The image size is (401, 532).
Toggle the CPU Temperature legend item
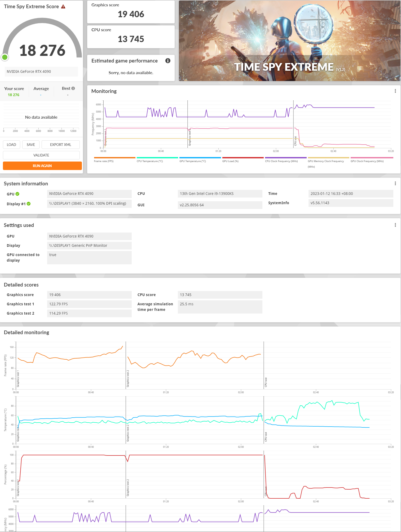pyautogui.click(x=157, y=160)
